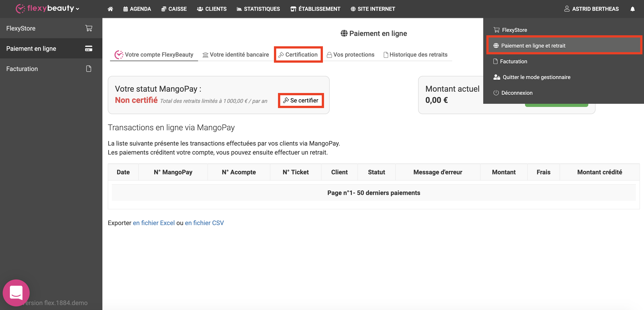Choose FlexyStore in the user dropdown menu
Viewport: 644px width, 310px height.
(x=563, y=30)
